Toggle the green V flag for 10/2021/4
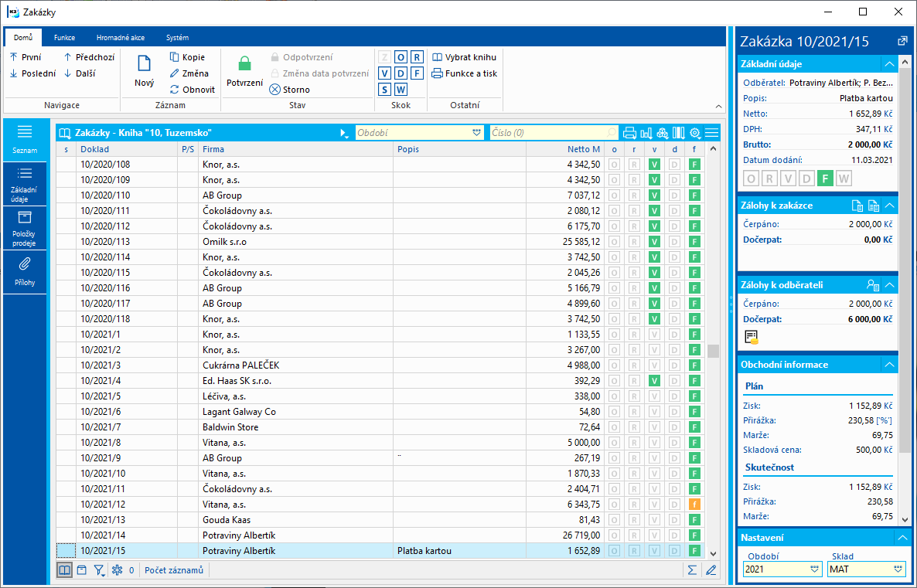 click(654, 381)
